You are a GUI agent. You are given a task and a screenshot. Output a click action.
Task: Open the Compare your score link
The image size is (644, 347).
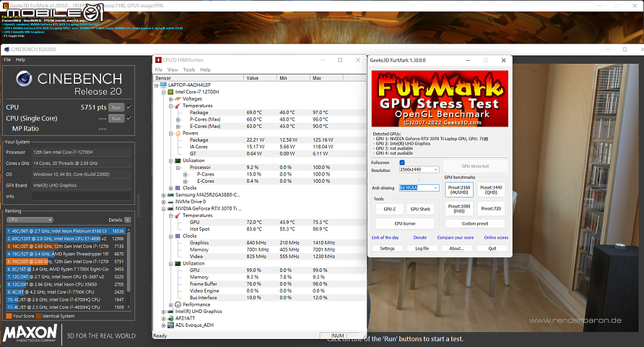coord(455,238)
